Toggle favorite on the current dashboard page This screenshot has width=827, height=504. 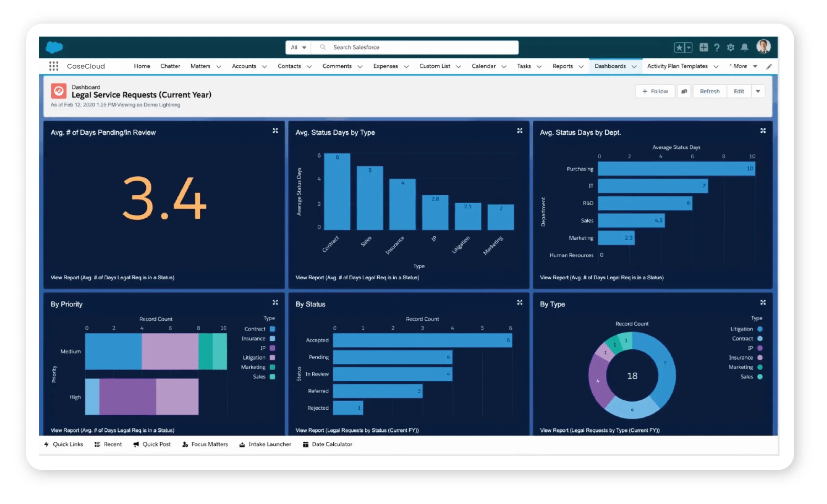pyautogui.click(x=680, y=47)
